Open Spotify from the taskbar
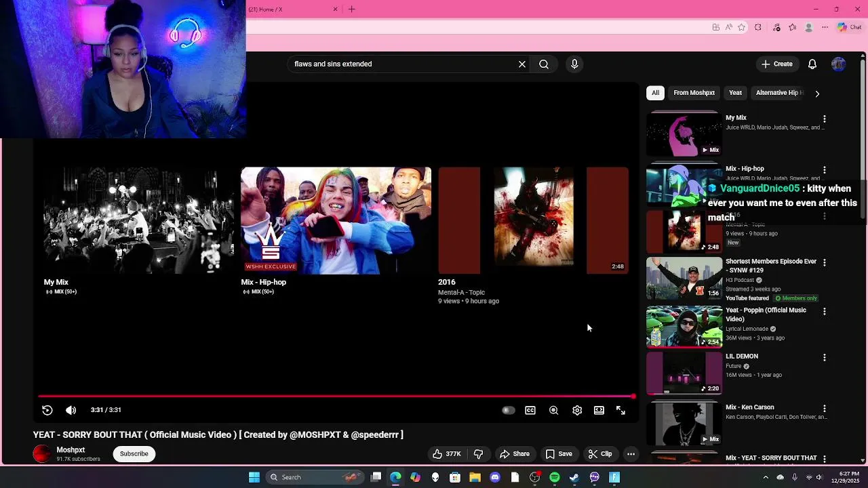Screen dimensions: 868x488 pyautogui.click(x=555, y=477)
